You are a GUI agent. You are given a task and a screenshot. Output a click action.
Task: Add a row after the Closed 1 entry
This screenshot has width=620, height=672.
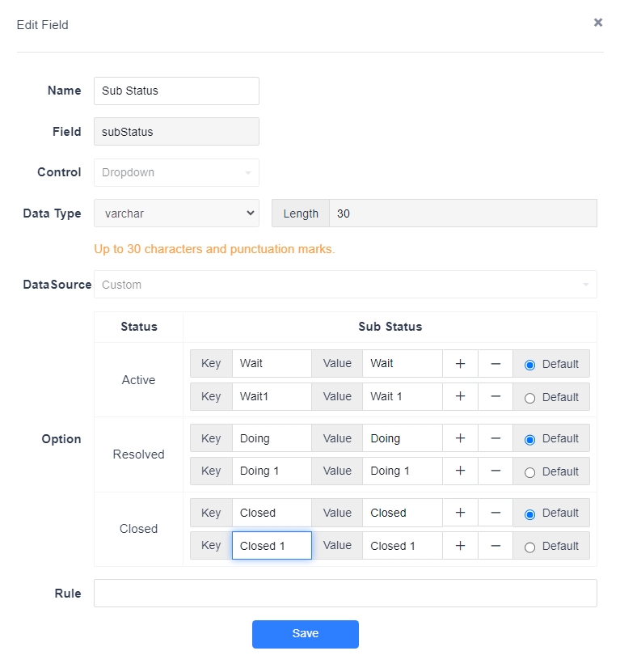coord(460,546)
